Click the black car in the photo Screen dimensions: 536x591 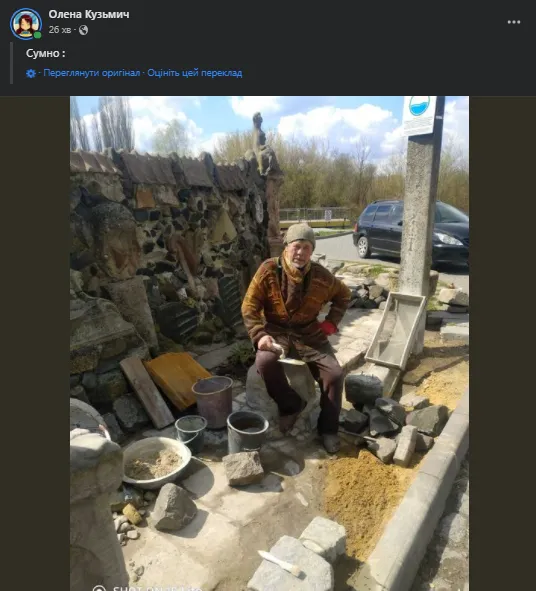tap(411, 233)
